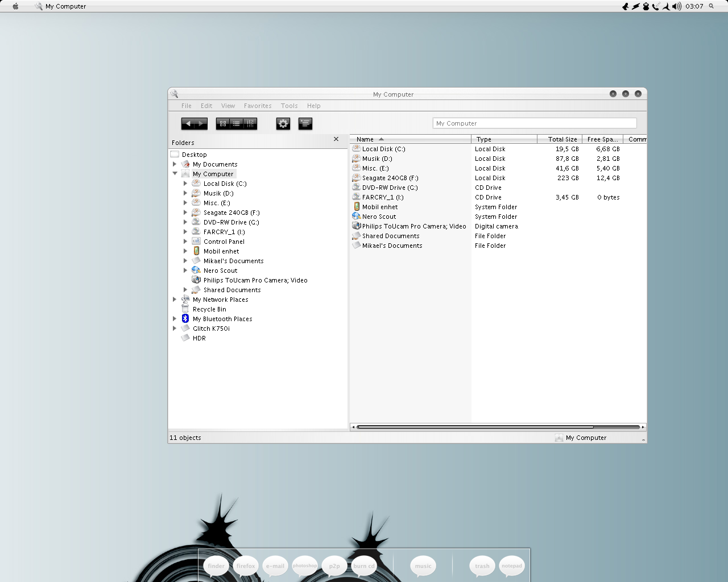The image size is (728, 582).
Task: Click scrollbar right arrow in file list
Action: point(643,427)
